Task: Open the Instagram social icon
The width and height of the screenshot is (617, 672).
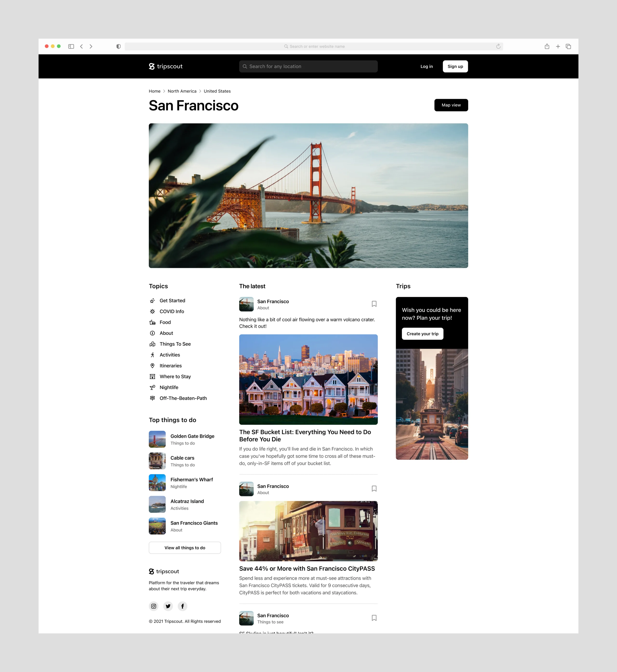Action: tap(154, 606)
